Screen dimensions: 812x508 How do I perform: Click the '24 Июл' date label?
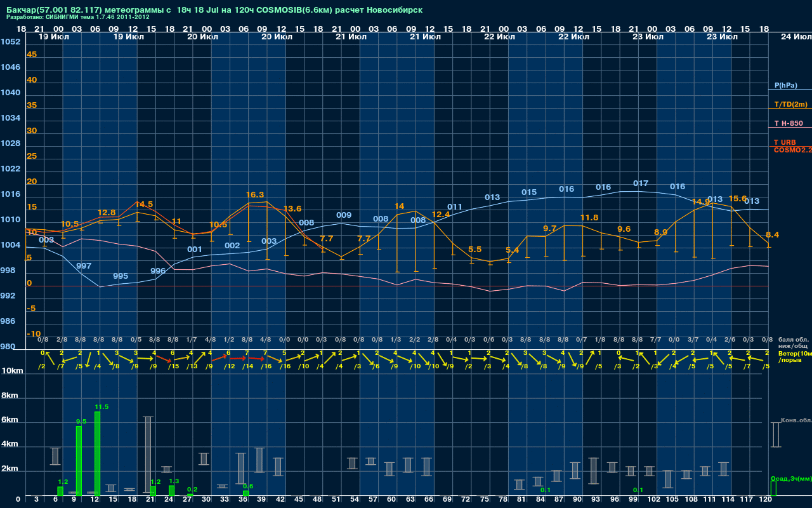tap(795, 37)
